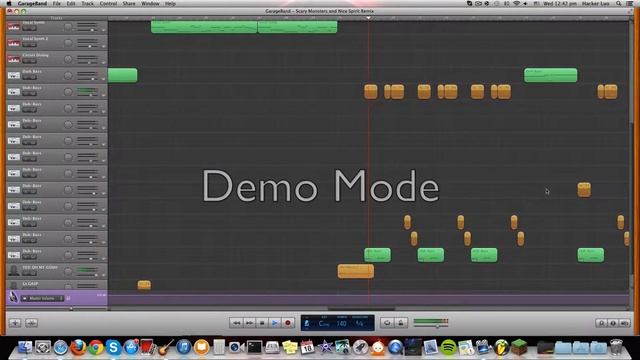Open the Trash in the Dock
This screenshot has width=640, height=360.
pos(616,347)
